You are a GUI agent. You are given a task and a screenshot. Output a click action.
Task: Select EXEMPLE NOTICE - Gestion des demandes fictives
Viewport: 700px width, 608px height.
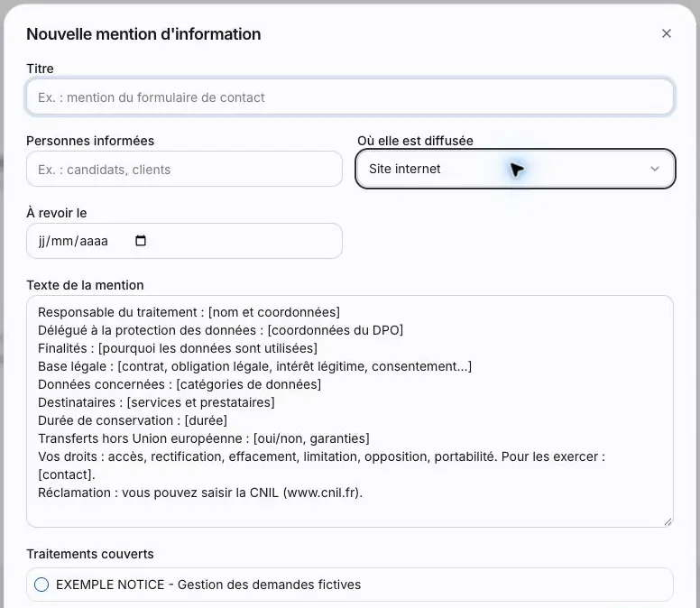[350, 585]
